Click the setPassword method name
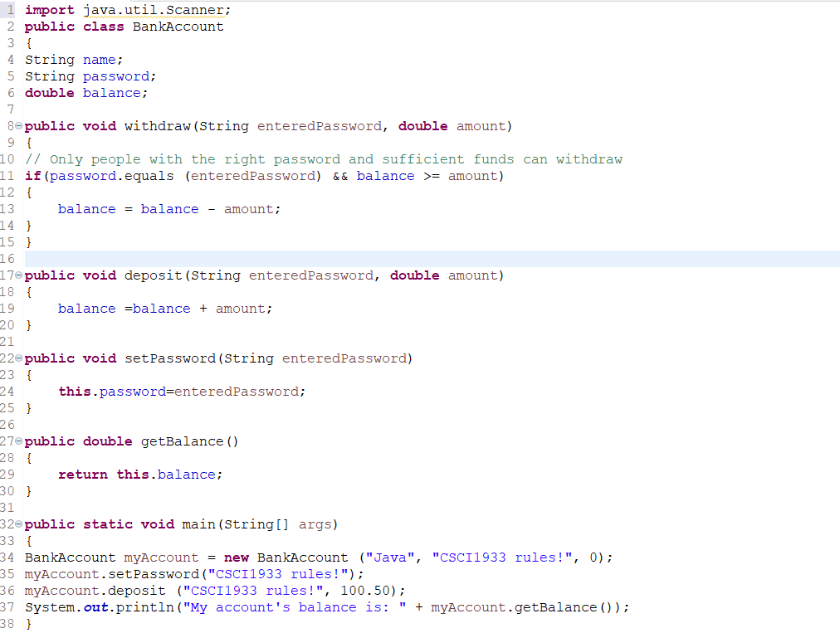840x633 pixels. tap(169, 358)
